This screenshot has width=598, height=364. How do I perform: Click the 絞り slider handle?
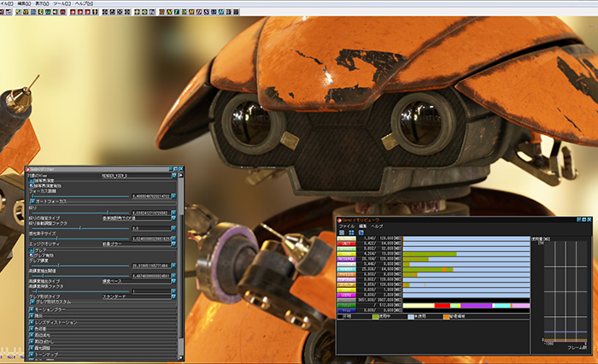tap(107, 213)
